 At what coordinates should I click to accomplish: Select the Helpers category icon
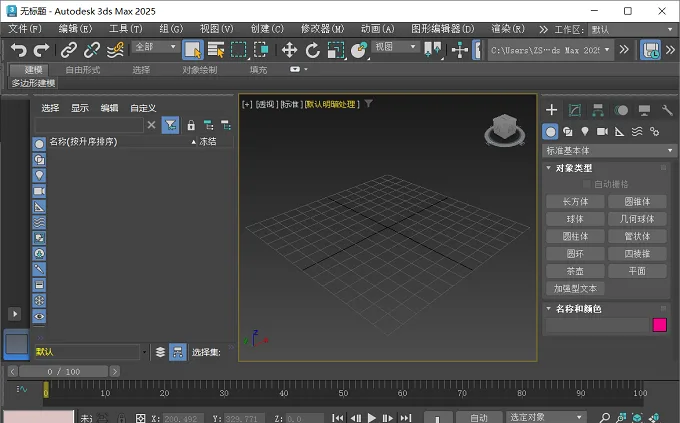(x=620, y=131)
